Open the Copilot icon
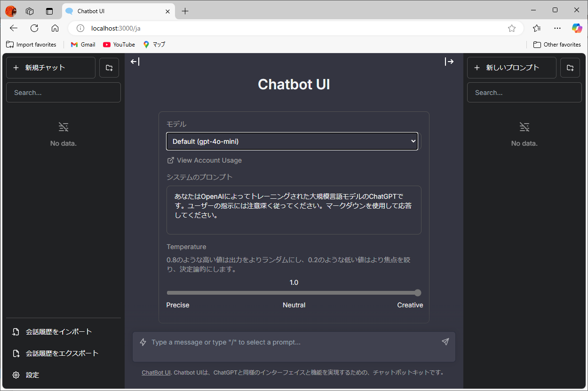This screenshot has width=588, height=391. pos(577,28)
